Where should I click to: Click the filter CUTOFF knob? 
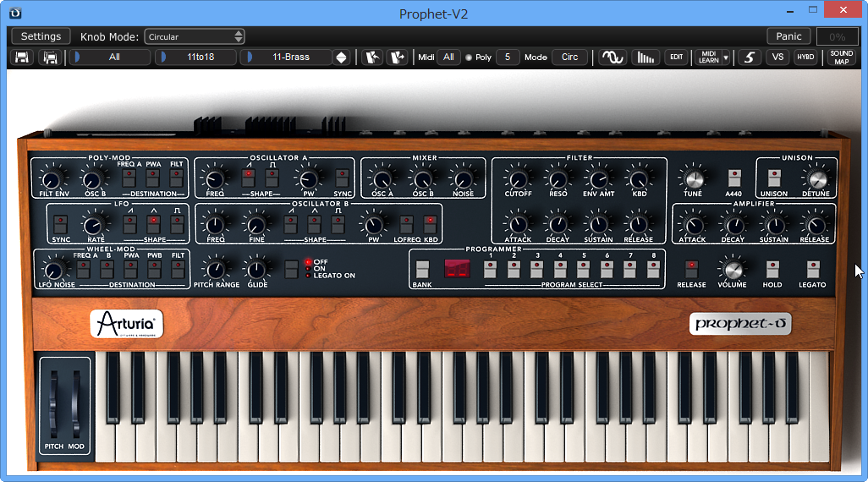pos(518,179)
